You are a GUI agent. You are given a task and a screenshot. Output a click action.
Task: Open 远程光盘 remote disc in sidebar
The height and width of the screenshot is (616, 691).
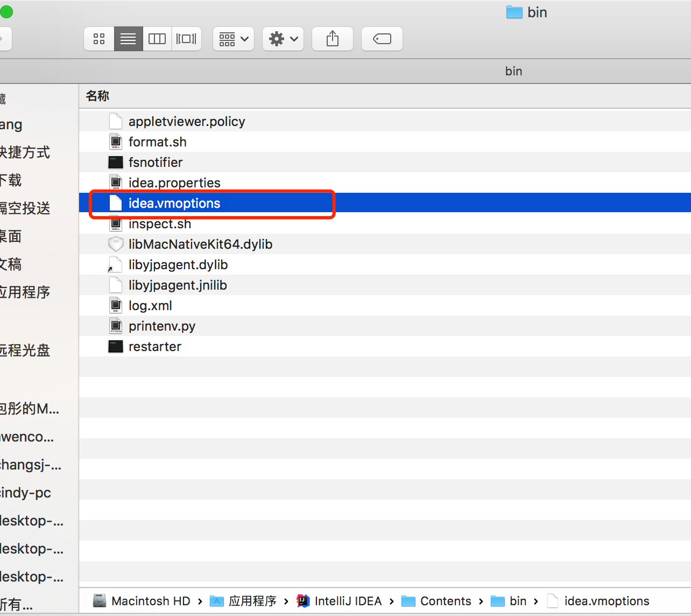pos(25,351)
